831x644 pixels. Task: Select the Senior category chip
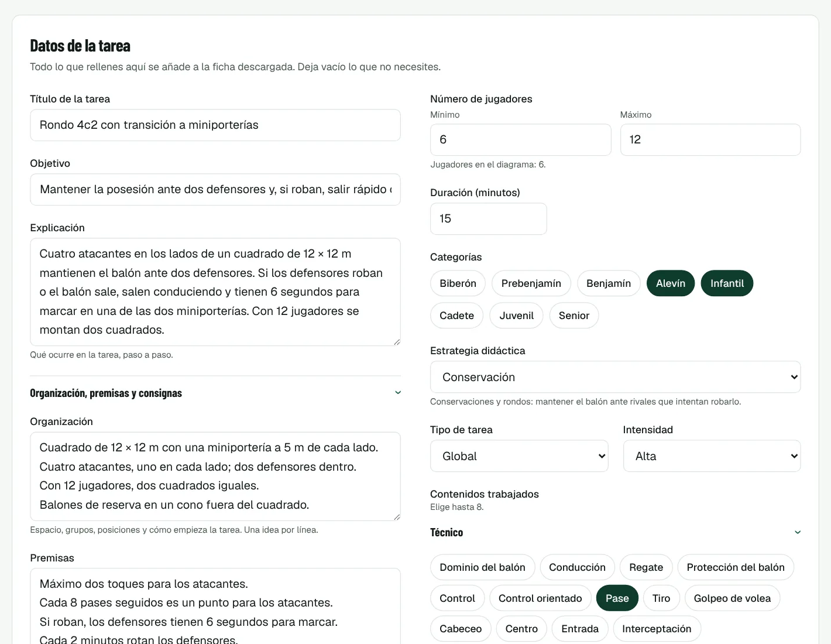(574, 316)
